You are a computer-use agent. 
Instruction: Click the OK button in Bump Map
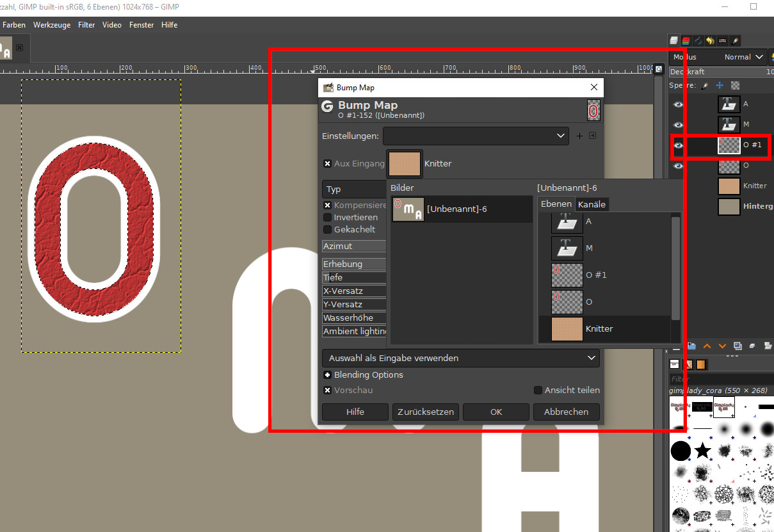[x=496, y=412]
